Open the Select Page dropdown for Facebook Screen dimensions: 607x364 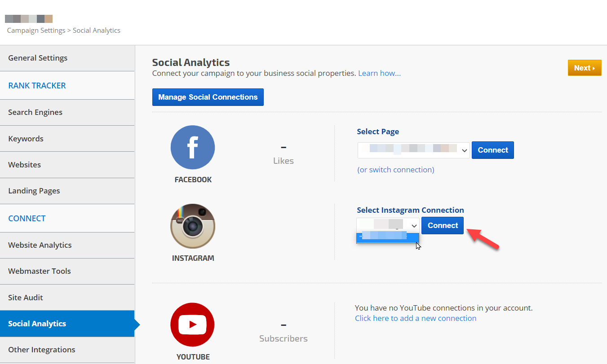click(x=413, y=150)
